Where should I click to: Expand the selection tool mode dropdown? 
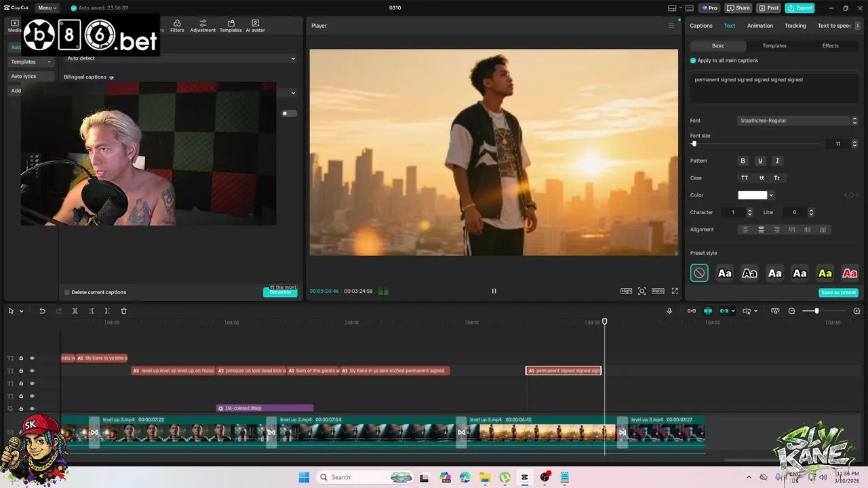21,311
